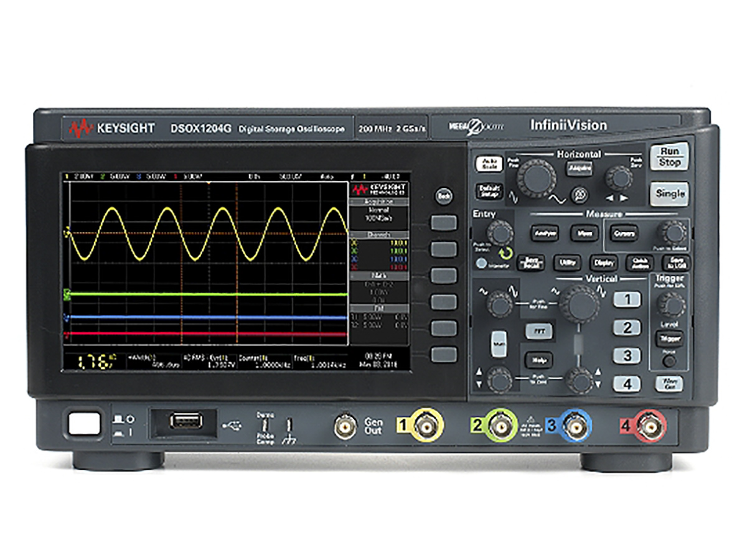
Task: Toggle channel 1 with the '1' key
Action: coord(627,299)
